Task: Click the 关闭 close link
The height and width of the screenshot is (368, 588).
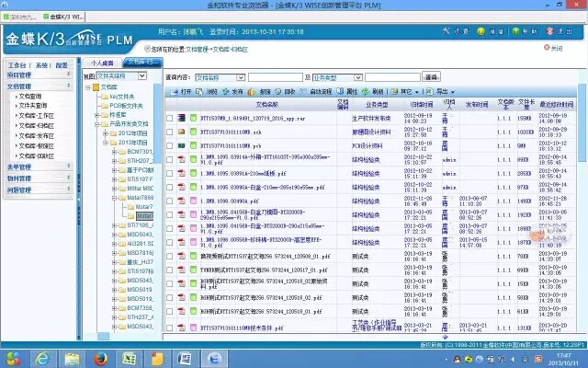Action: (x=553, y=48)
